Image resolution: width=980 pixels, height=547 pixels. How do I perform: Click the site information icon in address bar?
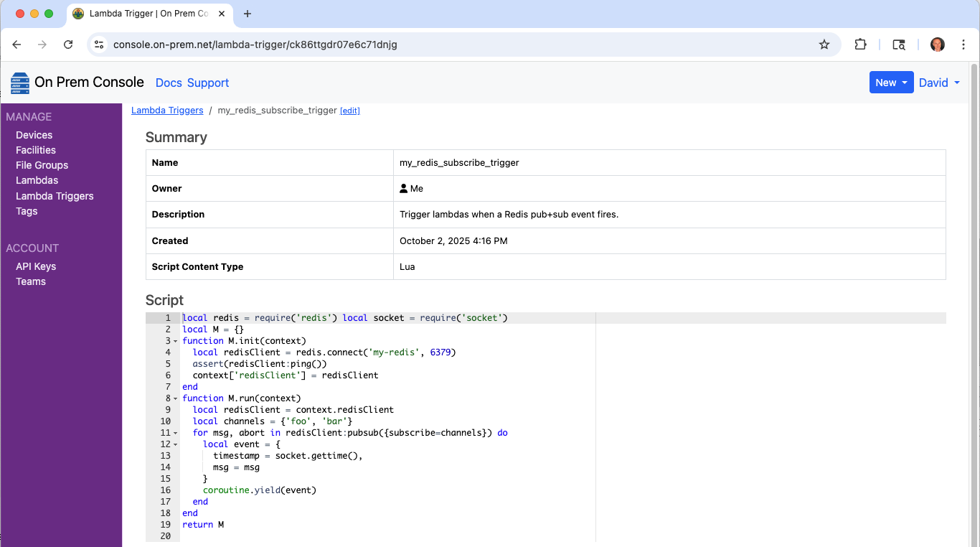point(99,45)
